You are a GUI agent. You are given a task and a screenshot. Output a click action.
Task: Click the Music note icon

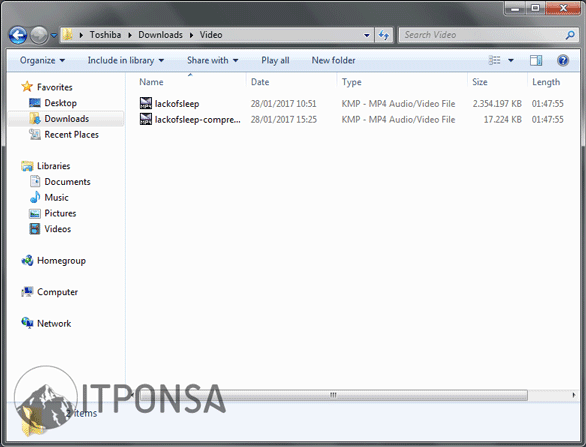click(35, 197)
